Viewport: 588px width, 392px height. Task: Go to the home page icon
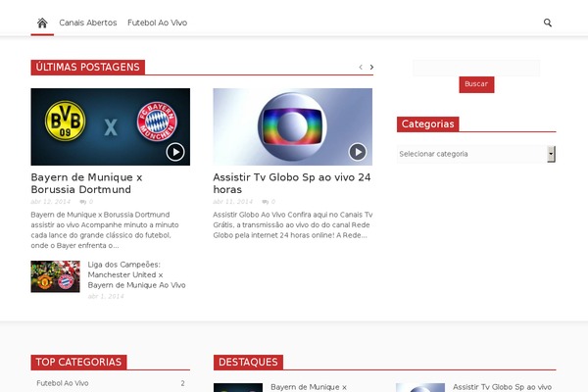click(x=42, y=23)
